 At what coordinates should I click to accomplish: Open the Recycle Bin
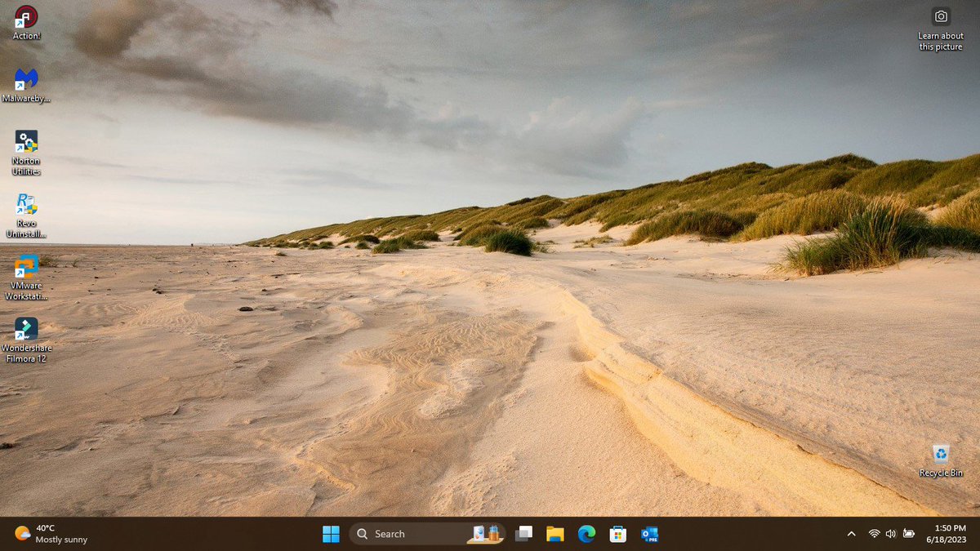coord(940,455)
